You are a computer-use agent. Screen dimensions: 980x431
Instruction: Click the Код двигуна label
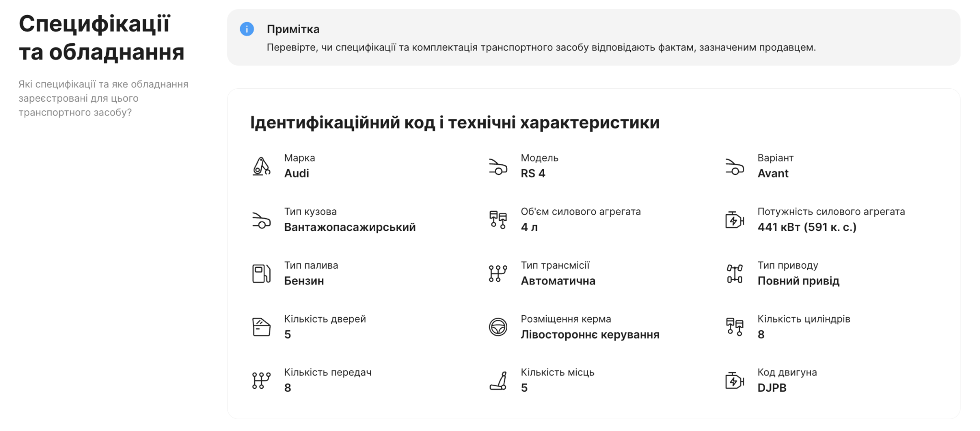787,372
